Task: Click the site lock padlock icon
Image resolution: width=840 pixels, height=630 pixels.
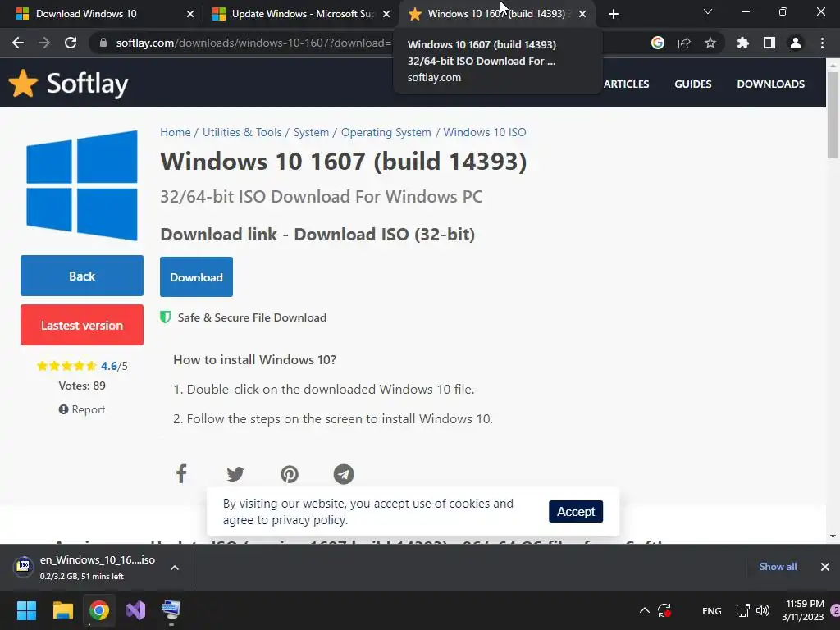Action: click(x=103, y=43)
